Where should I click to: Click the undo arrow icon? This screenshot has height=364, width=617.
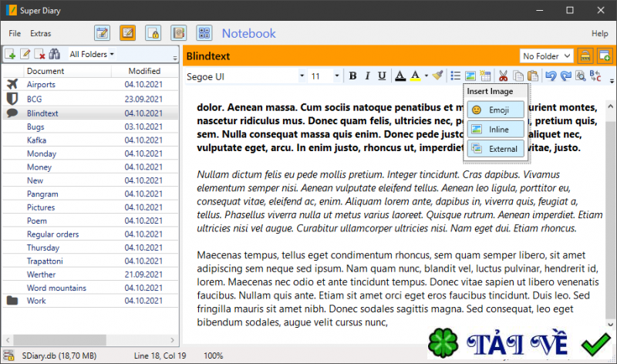(551, 76)
